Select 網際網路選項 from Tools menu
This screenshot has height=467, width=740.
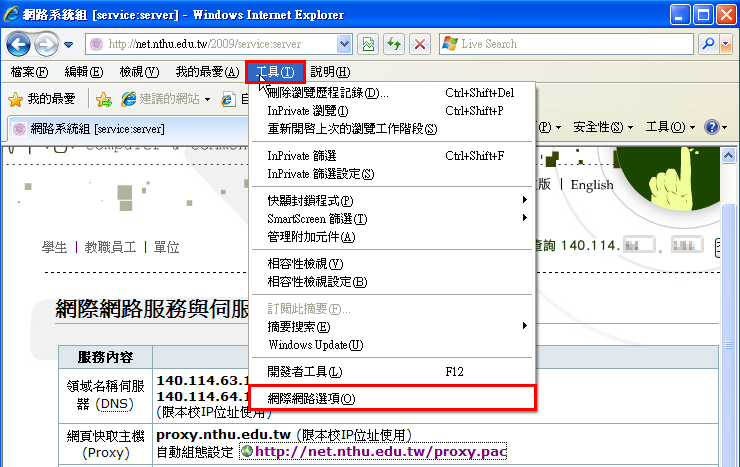pos(311,398)
